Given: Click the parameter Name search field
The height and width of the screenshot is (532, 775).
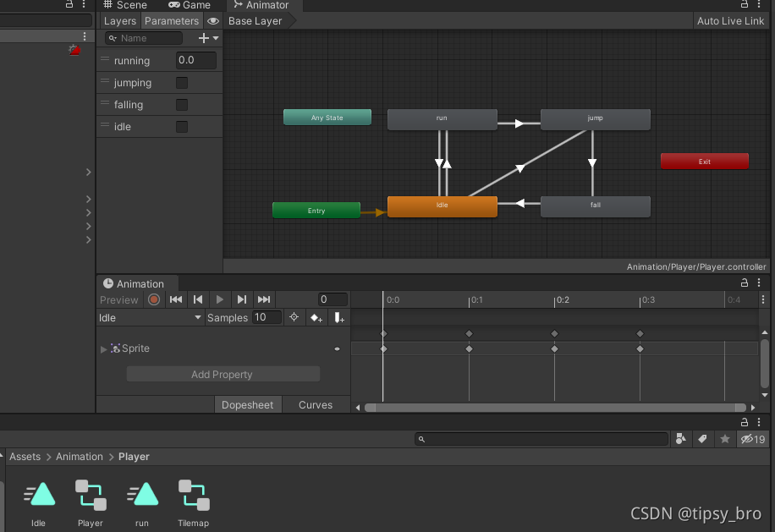Looking at the screenshot, I should tap(144, 38).
